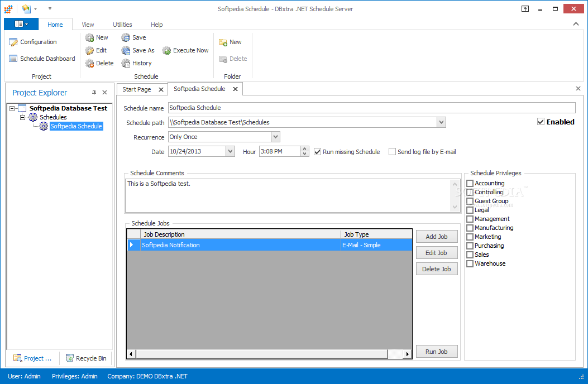The width and height of the screenshot is (588, 384).
Task: Switch to the Start Page tab
Action: tap(136, 89)
